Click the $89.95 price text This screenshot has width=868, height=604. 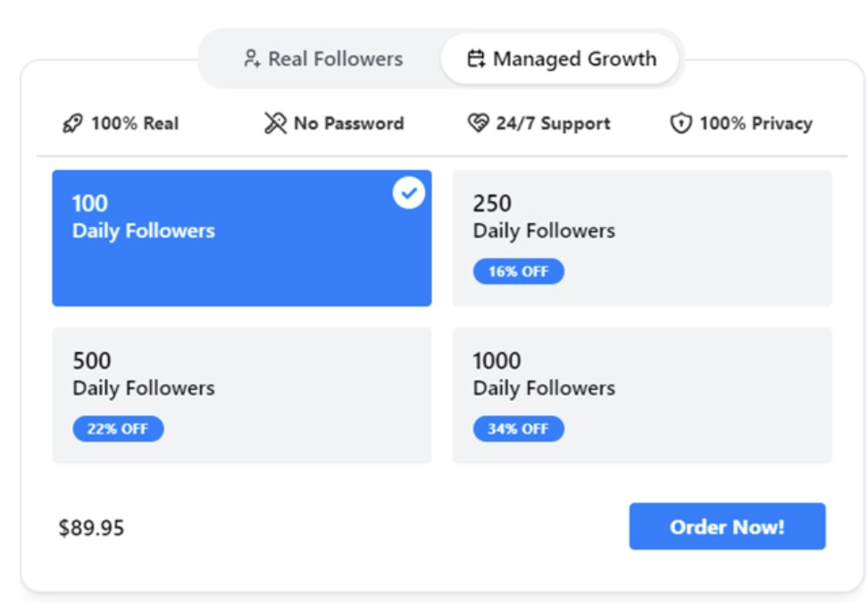coord(92,528)
